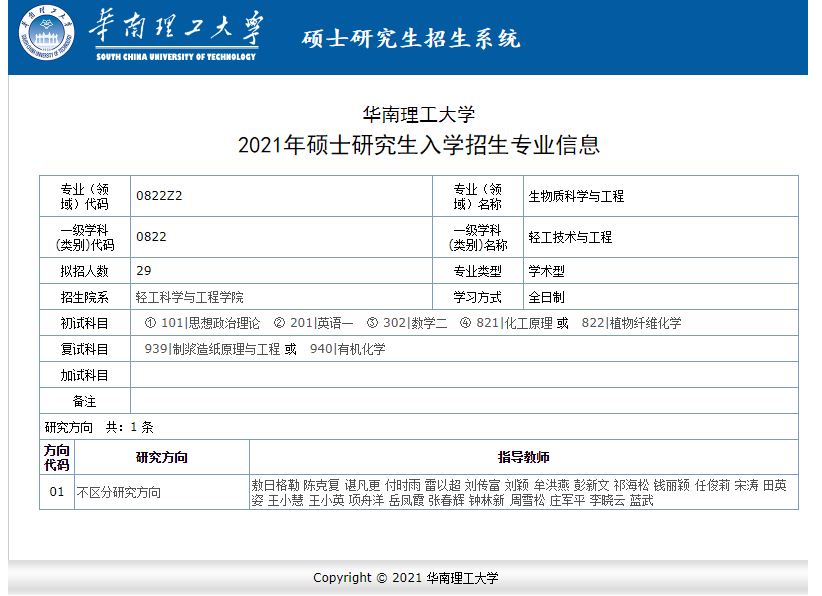Click exam subject 201 英语一
The image size is (822, 596).
pos(321,323)
